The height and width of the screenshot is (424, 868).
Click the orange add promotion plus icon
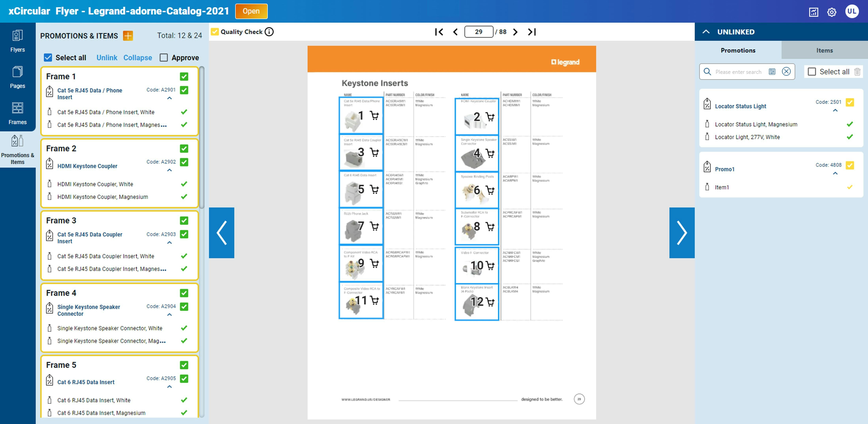[x=128, y=35]
